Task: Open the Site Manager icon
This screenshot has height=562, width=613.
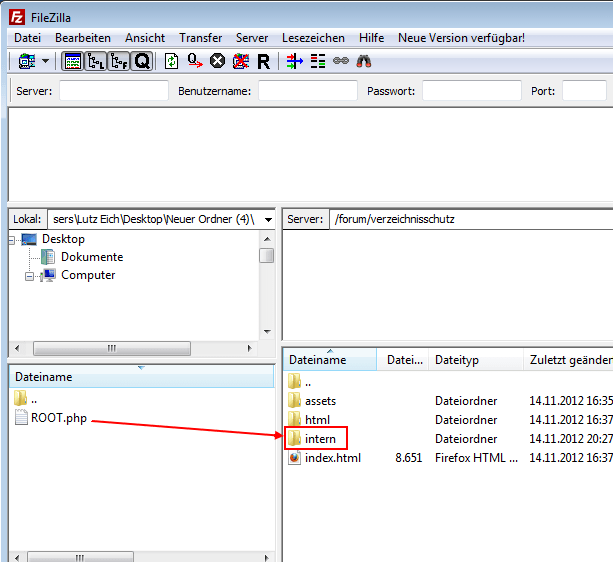Action: tap(26, 61)
